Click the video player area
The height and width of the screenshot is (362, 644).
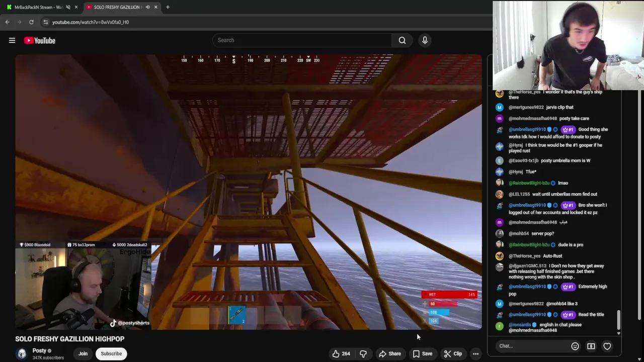249,192
